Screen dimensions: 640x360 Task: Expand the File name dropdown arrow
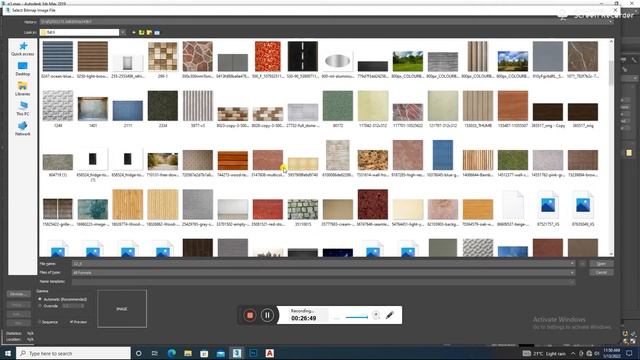click(x=572, y=264)
